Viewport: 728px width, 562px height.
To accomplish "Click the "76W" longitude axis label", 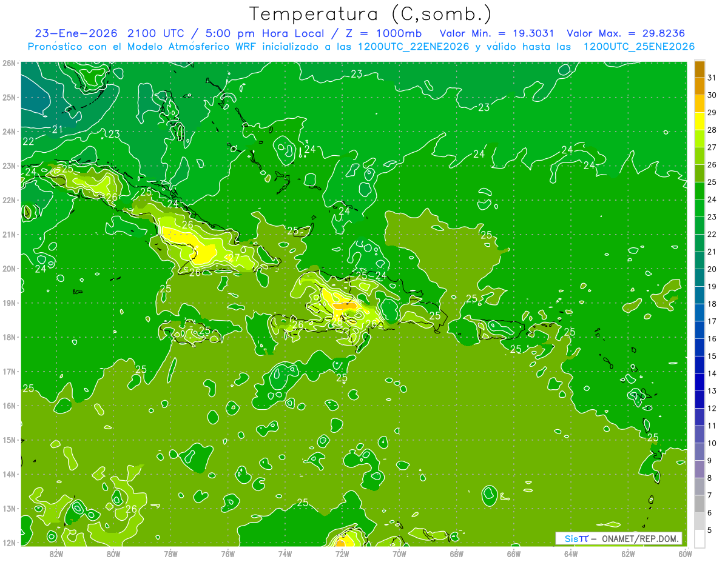I will click(227, 553).
